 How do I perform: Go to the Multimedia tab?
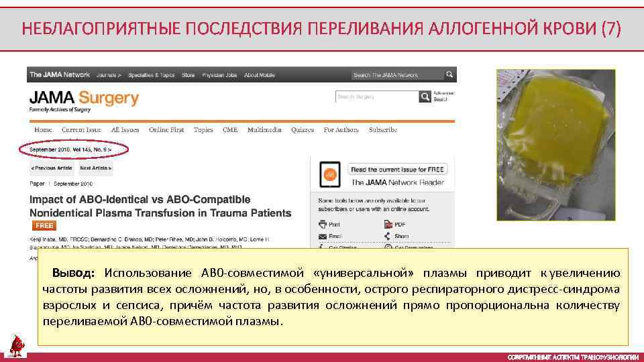point(264,129)
